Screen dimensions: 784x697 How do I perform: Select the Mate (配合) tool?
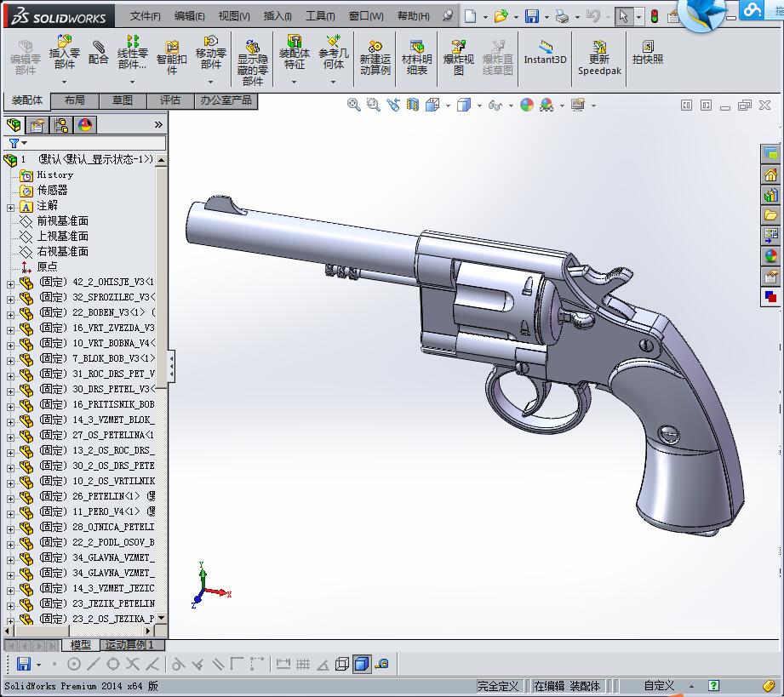[98, 54]
